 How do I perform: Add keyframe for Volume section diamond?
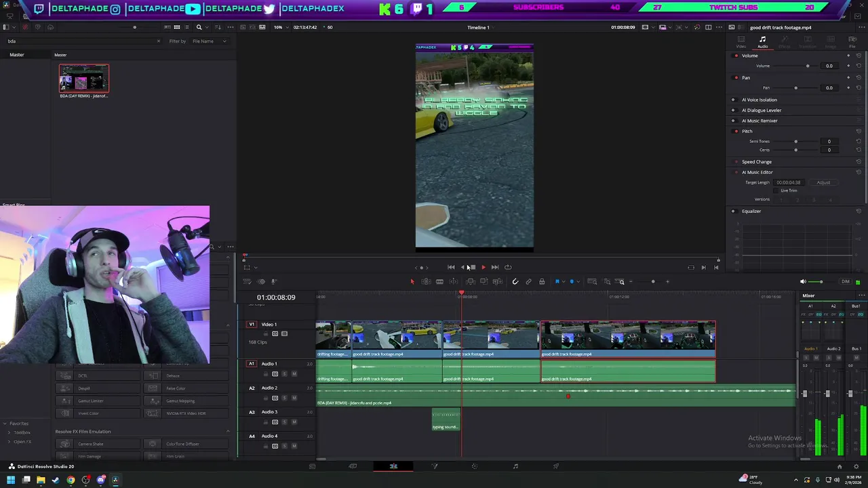(x=848, y=56)
